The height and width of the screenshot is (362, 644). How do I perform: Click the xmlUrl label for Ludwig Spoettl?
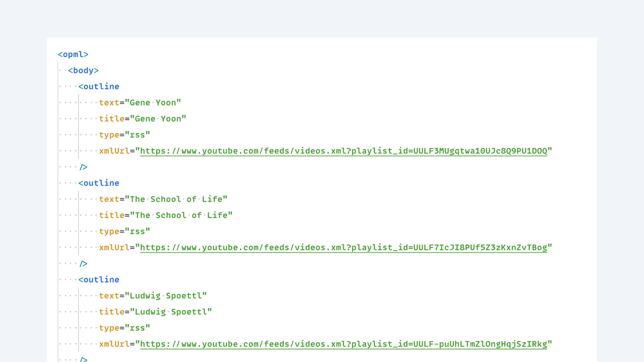[114, 344]
